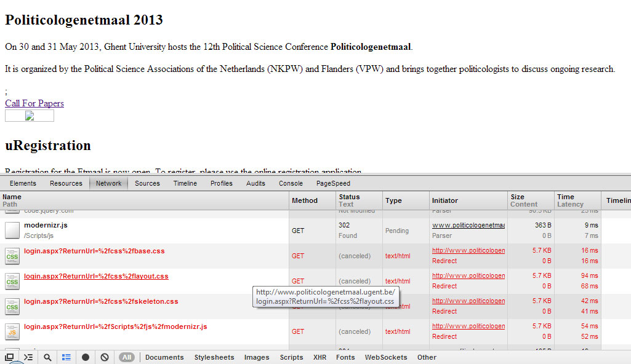Screen dimensions: 631x364
Task: Filter requests by WebSockets
Action: 386,357
